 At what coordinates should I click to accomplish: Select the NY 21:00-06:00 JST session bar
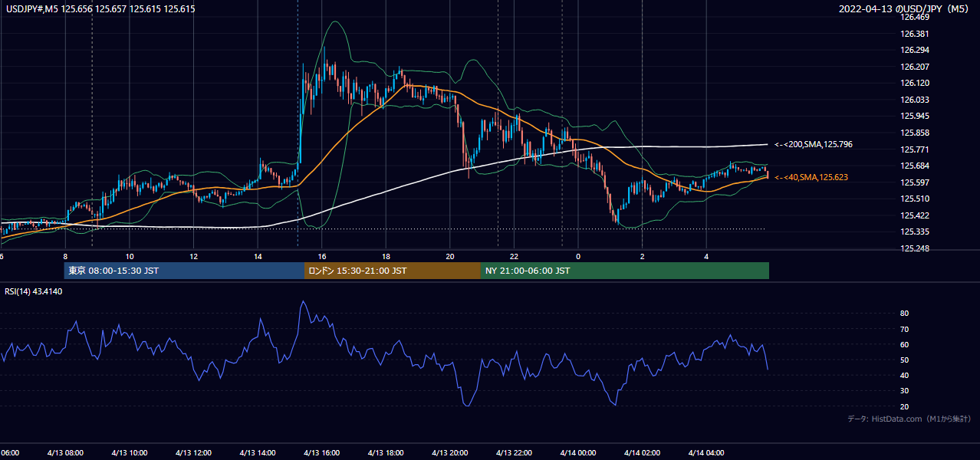(625, 271)
